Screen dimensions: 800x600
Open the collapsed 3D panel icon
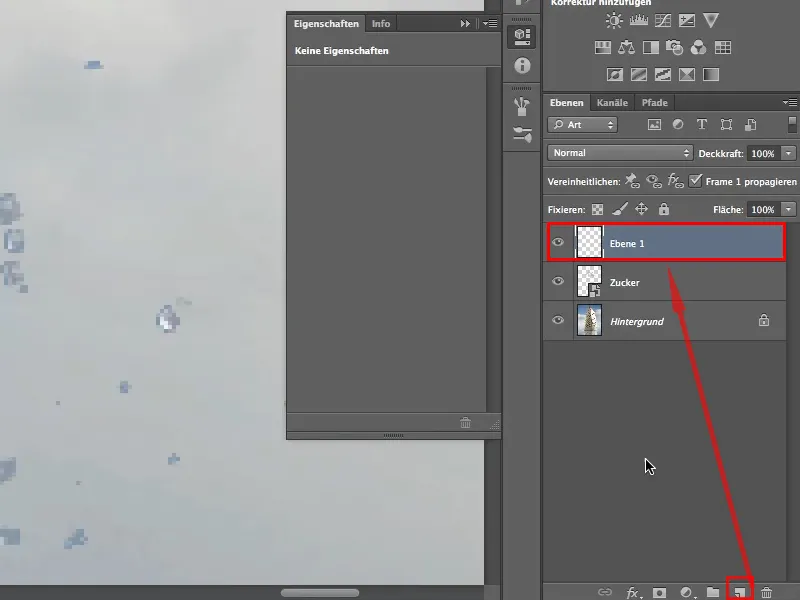tap(521, 37)
